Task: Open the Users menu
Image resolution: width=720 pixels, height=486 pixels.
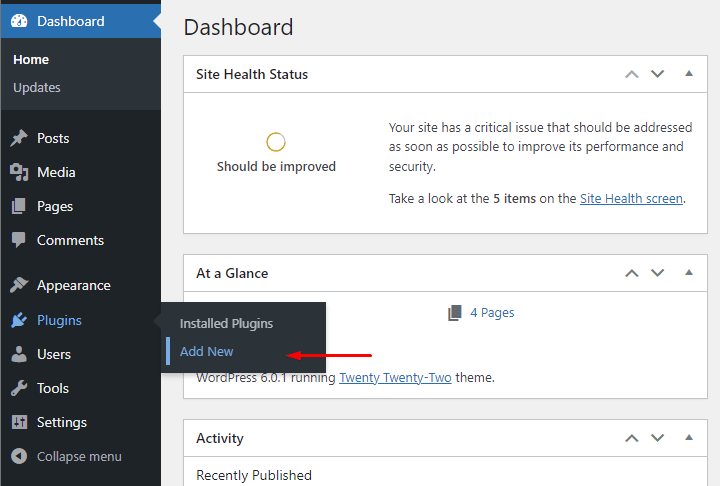Action: point(81,354)
